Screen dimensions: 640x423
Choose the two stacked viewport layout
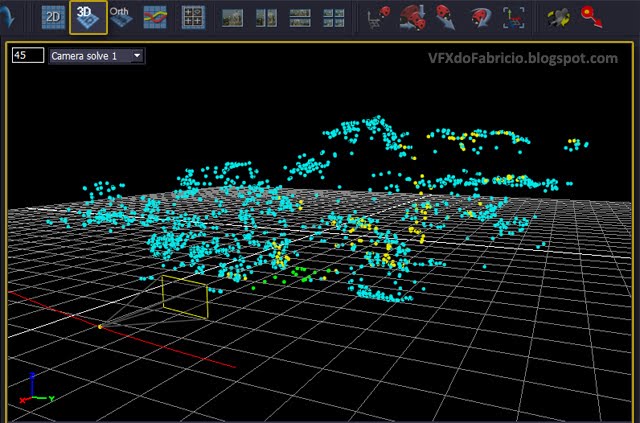300,18
